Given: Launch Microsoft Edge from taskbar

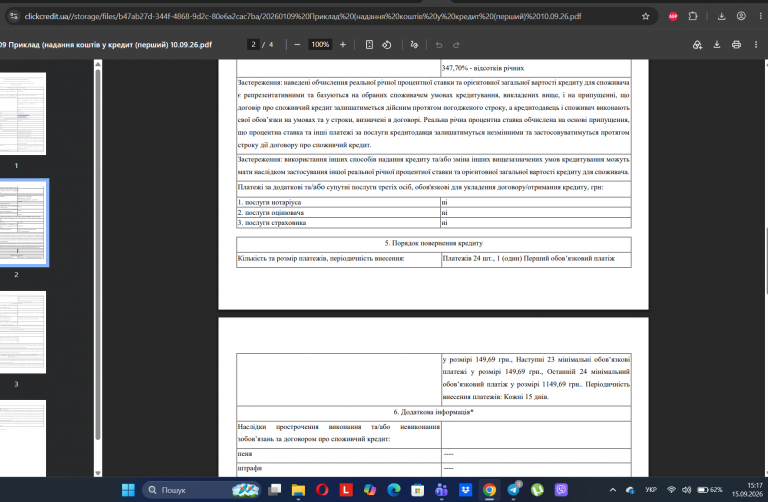Looking at the screenshot, I should tap(393, 490).
